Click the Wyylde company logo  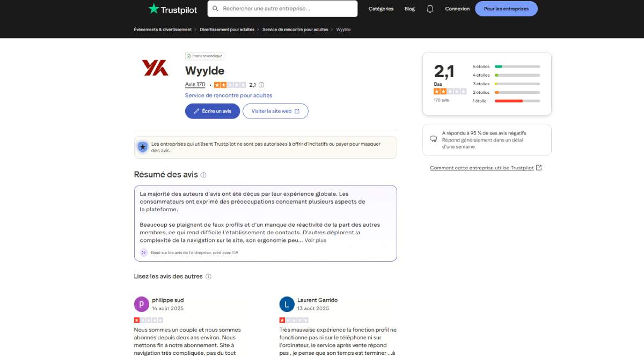(155, 68)
